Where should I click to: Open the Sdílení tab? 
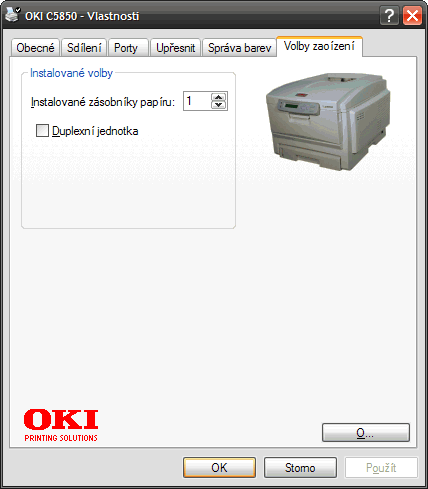pyautogui.click(x=84, y=48)
